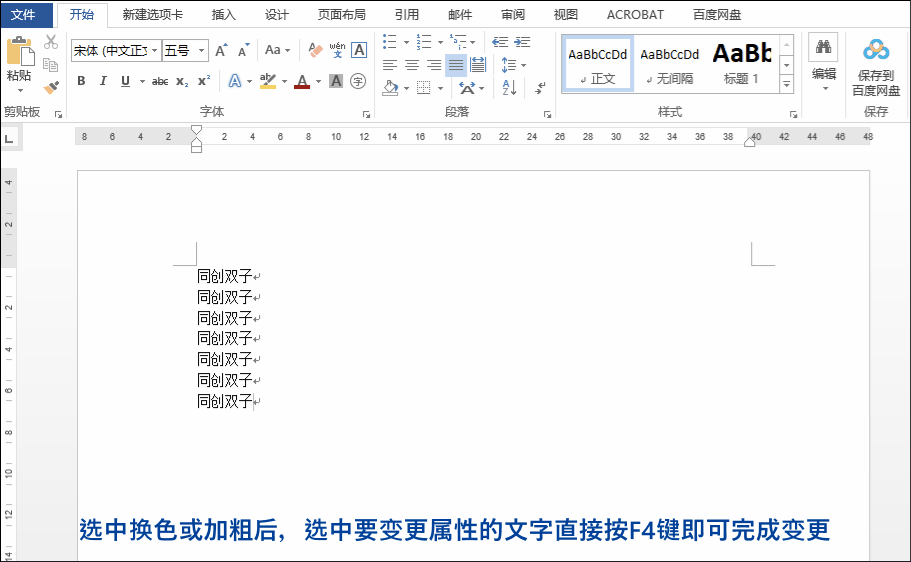Expand the styles gallery more arrow
This screenshot has width=911, height=562.
(x=786, y=85)
